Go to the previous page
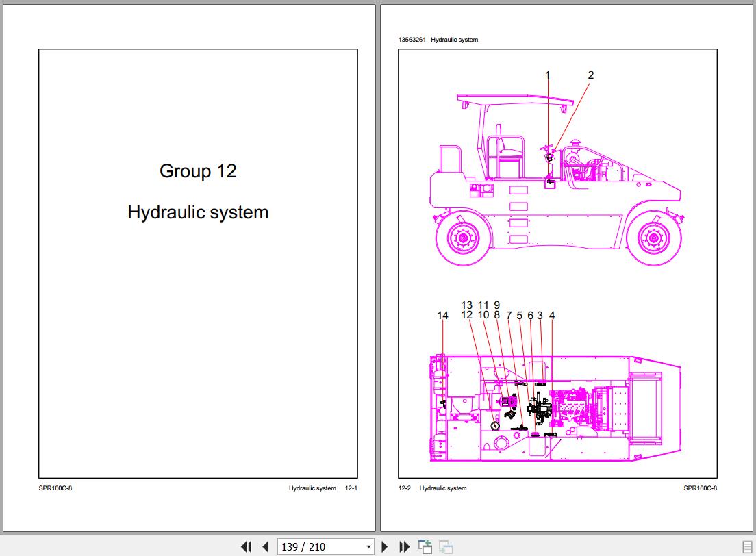Screen dimensions: 756x556 point(266,546)
